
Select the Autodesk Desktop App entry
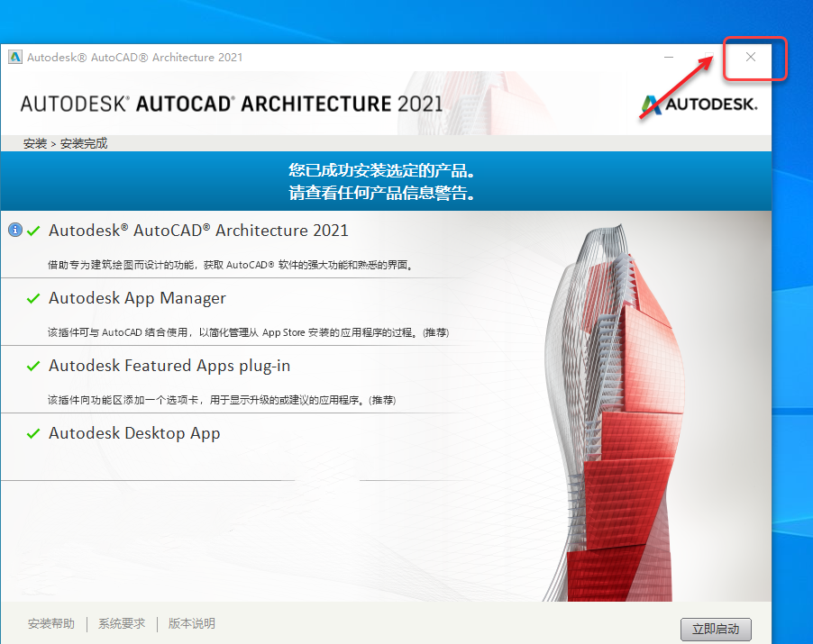coord(134,433)
